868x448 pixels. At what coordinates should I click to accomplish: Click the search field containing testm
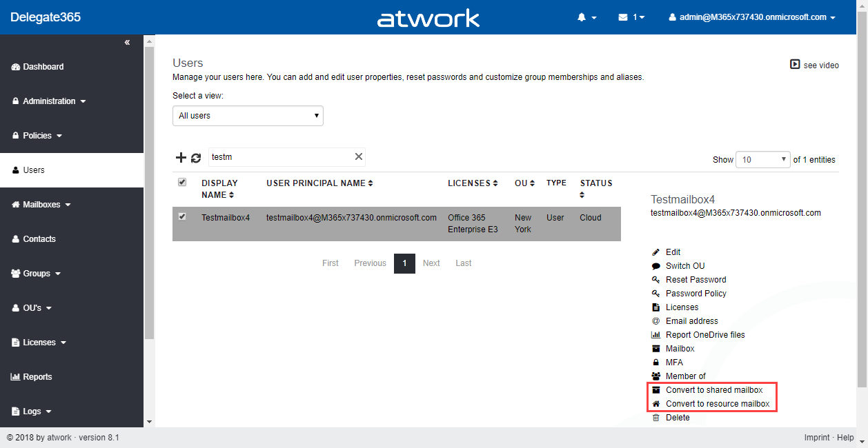coord(286,156)
